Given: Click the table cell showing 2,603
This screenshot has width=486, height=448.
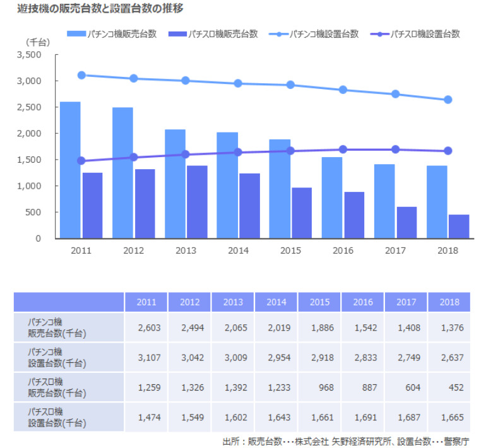Looking at the screenshot, I should point(147,327).
